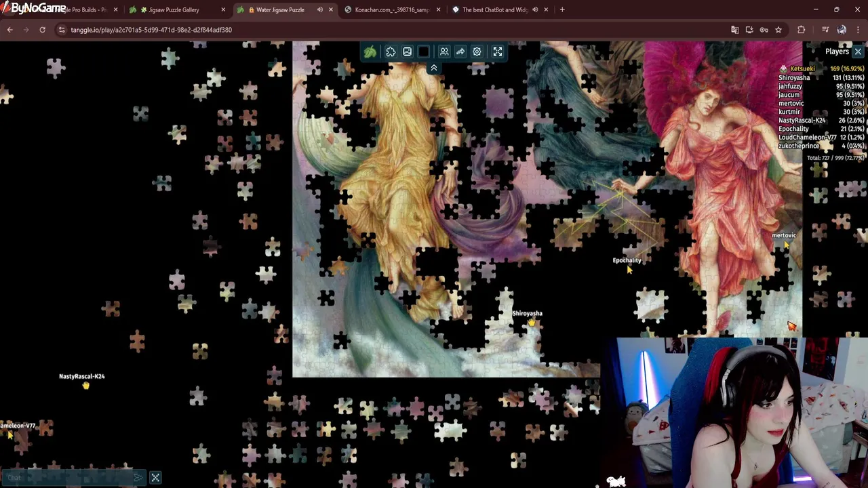The width and height of the screenshot is (868, 488).
Task: Open puzzle settings gear
Action: coord(477,52)
